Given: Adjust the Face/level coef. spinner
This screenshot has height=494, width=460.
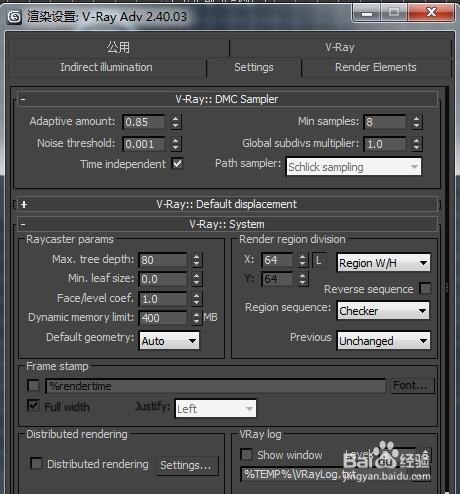Looking at the screenshot, I should click(x=197, y=299).
